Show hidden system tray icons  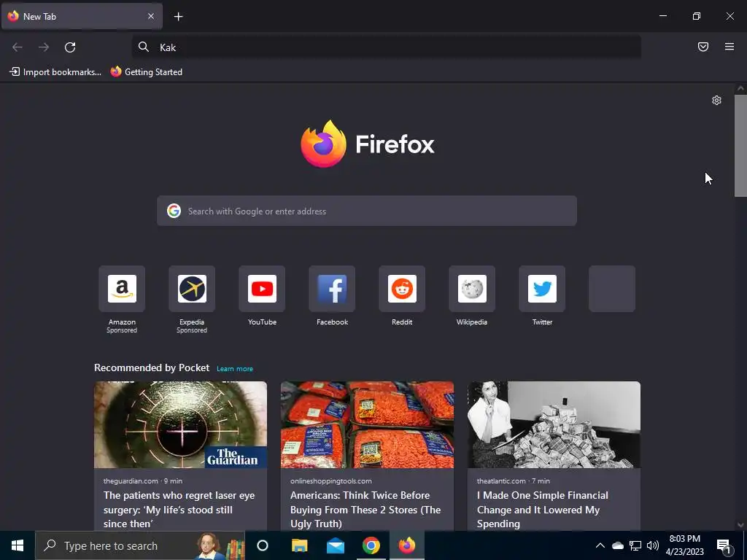(600, 545)
